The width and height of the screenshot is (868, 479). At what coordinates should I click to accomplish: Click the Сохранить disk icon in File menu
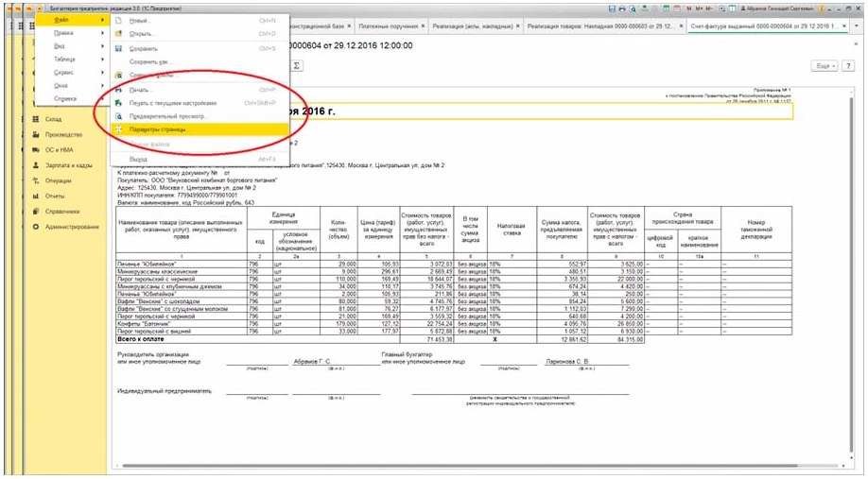[118, 49]
